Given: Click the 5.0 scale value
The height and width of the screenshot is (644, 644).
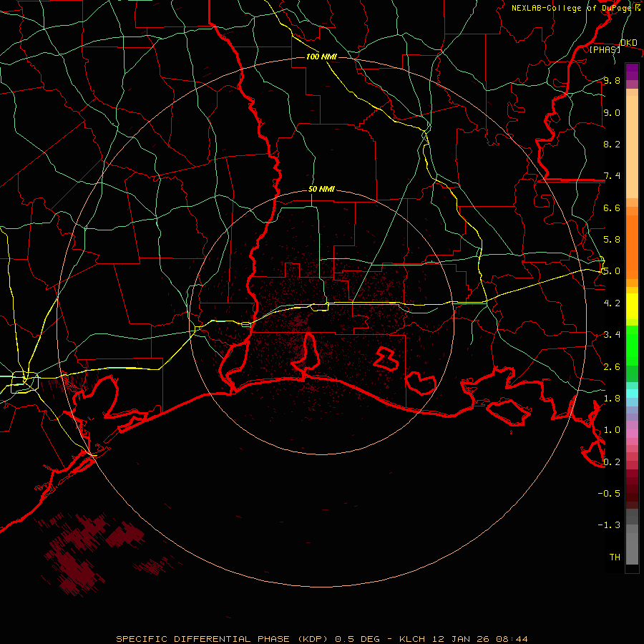Looking at the screenshot, I should 612,271.
